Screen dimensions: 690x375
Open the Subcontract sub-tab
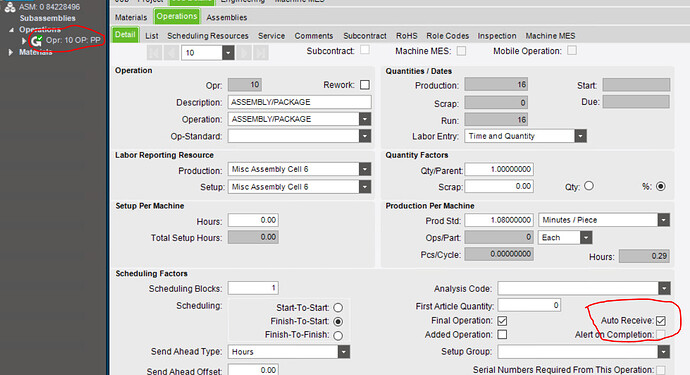point(365,36)
